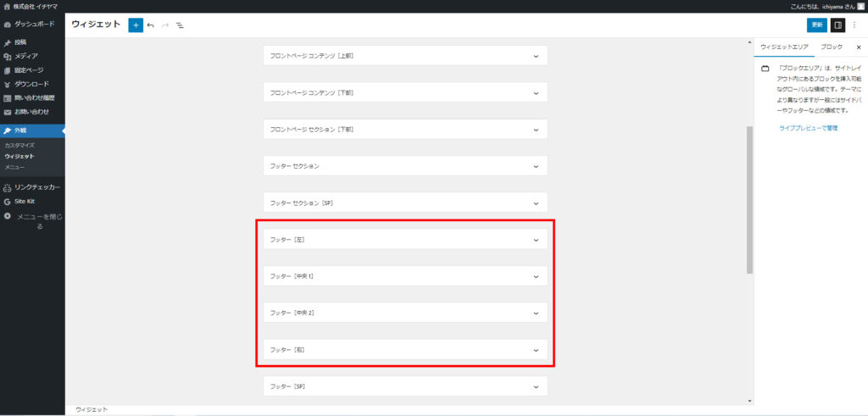Viewport: 868px width, 416px height.
Task: Click the blue plus block inserter button
Action: (136, 25)
